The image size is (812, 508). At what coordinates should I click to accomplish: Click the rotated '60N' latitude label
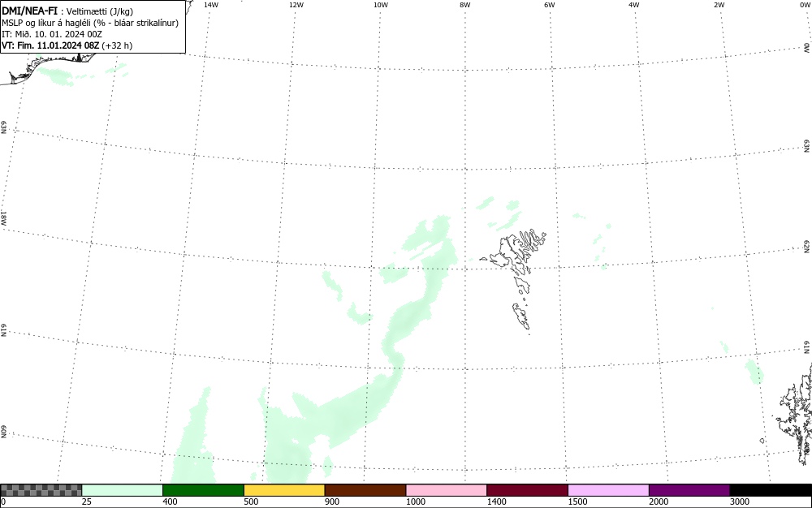point(4,432)
